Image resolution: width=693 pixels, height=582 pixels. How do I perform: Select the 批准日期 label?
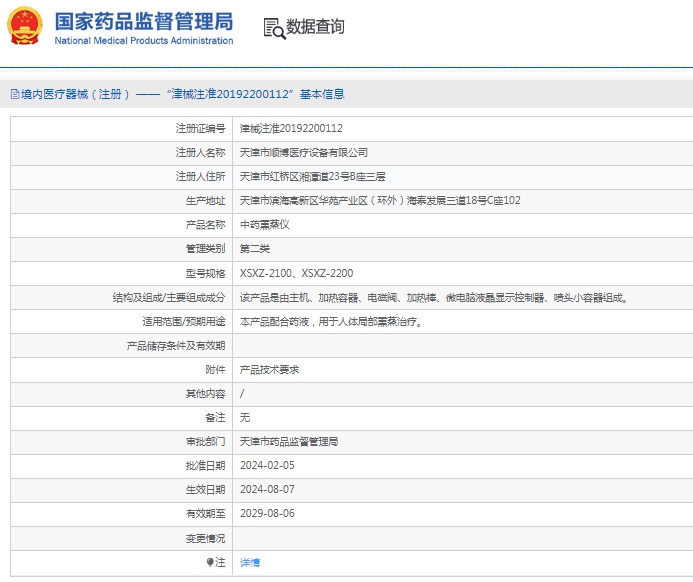tap(206, 465)
